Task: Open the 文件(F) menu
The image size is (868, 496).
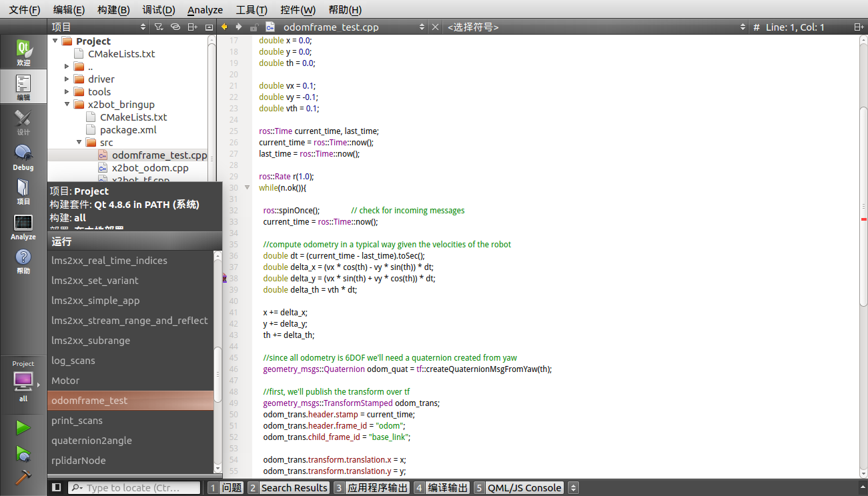Action: (x=24, y=9)
